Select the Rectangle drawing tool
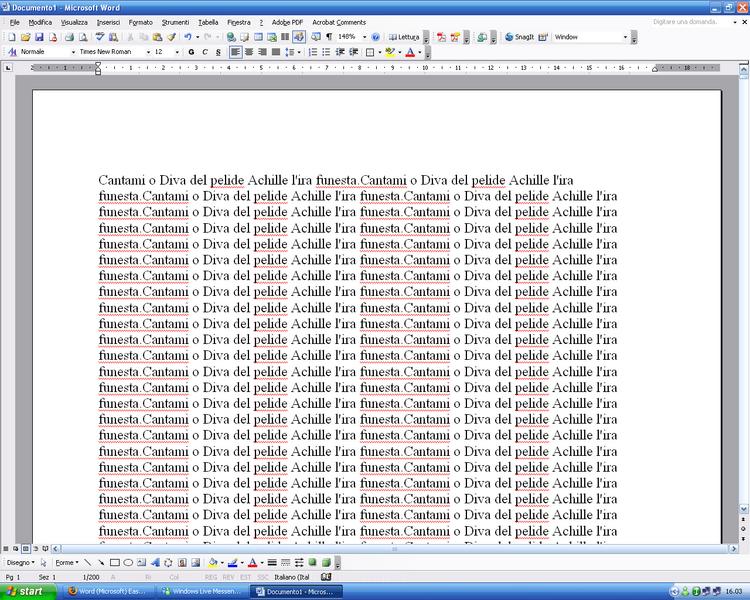The width and height of the screenshot is (750, 600). tap(115, 563)
